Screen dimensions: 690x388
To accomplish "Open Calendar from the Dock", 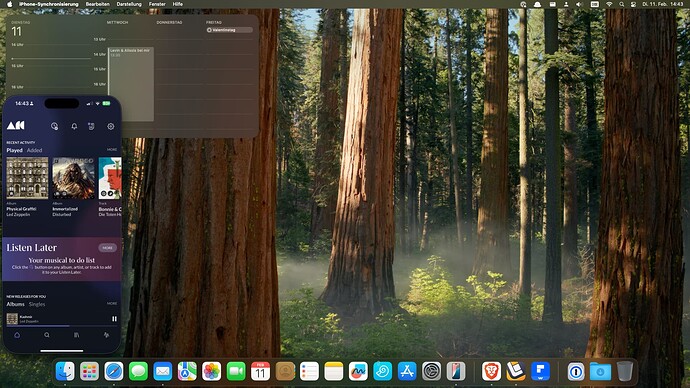I will pos(261,372).
